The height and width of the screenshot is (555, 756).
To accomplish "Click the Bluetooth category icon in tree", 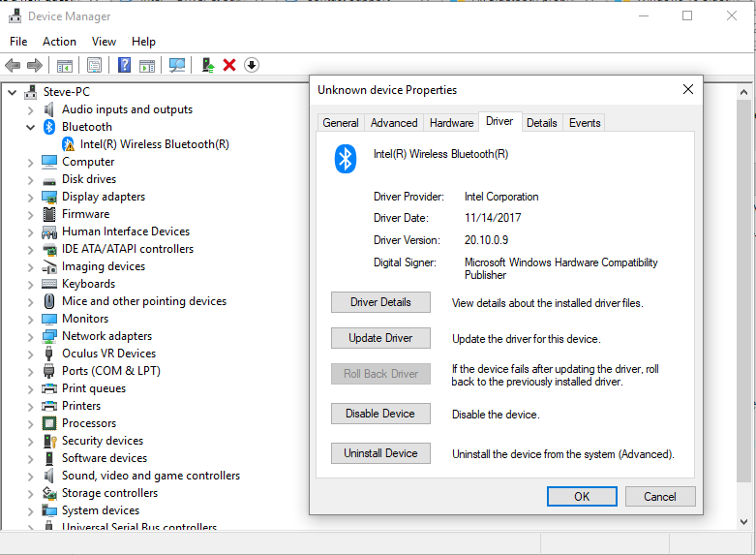I will click(49, 127).
